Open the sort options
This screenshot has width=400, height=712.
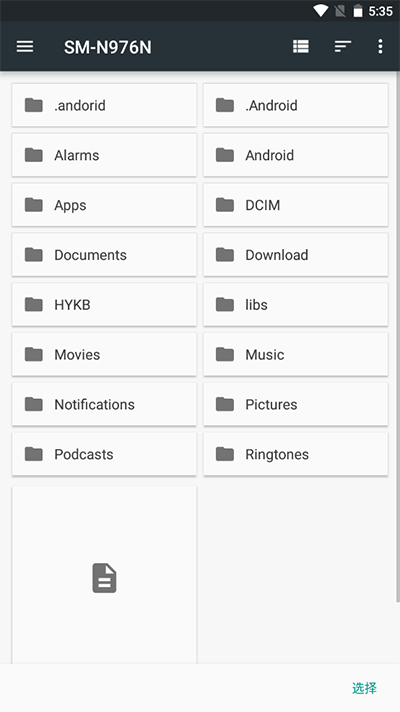343,46
